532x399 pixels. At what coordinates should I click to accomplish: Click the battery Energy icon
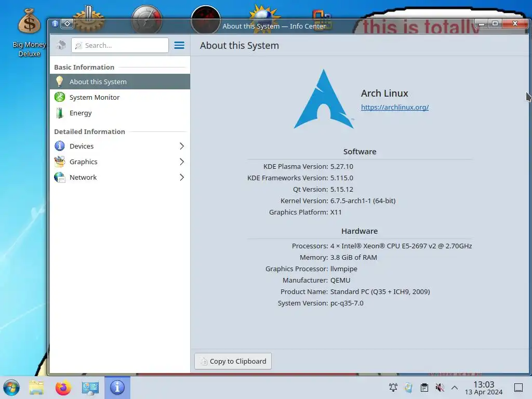[x=59, y=113]
